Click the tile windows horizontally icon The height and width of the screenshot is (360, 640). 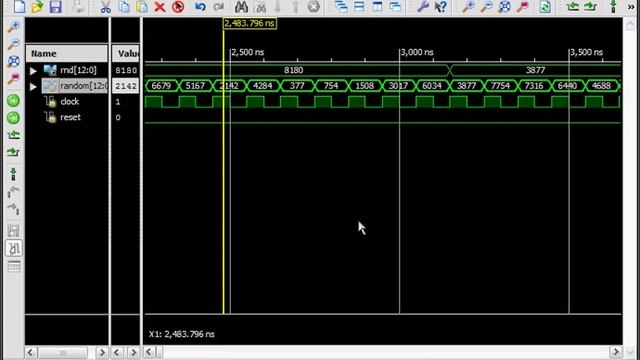click(x=359, y=7)
